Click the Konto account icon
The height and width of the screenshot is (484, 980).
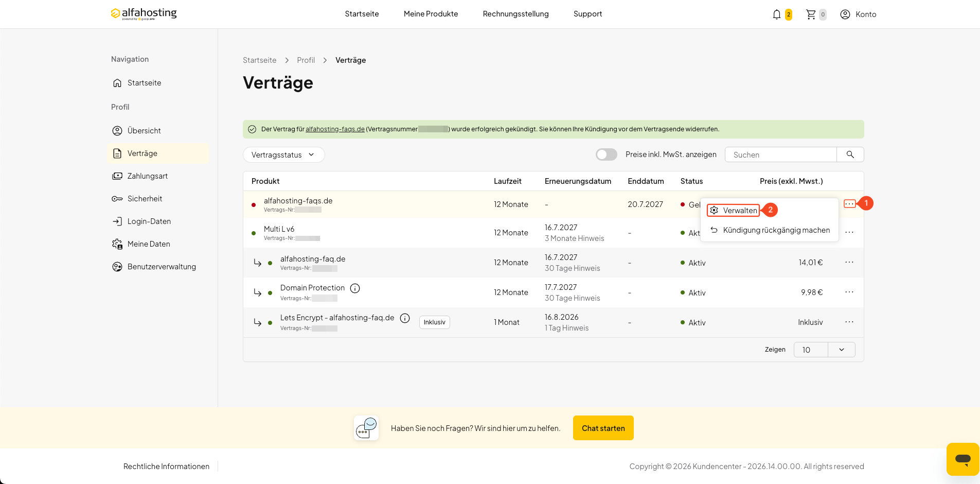[x=845, y=14]
